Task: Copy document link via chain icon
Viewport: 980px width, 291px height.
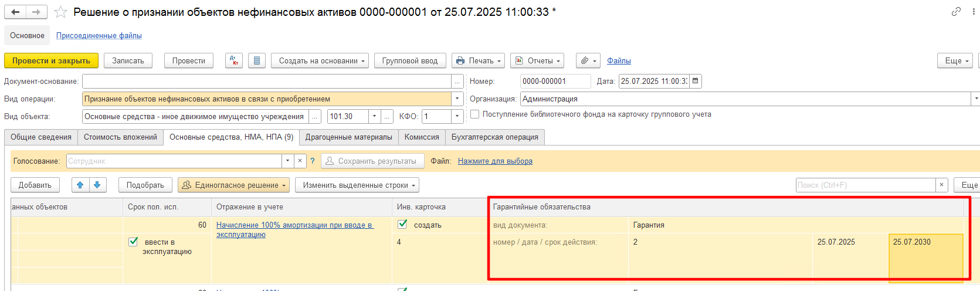Action: coord(956,11)
